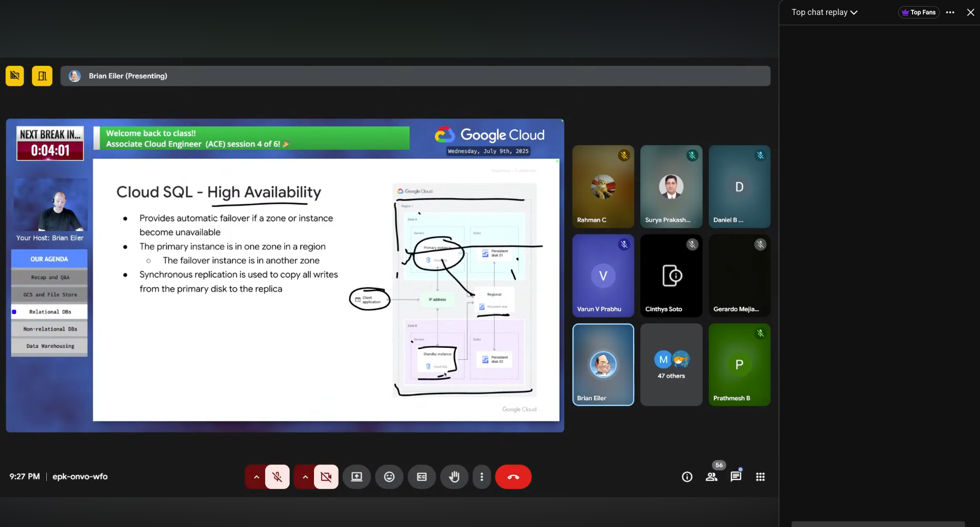Open the emoji reactions button
Screen dimensions: 980x527
[389, 477]
